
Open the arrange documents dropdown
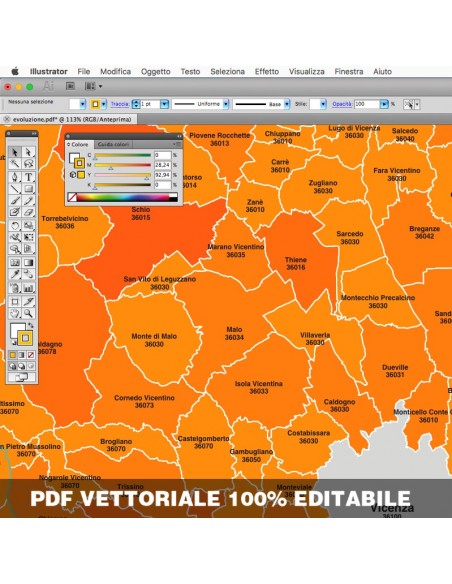pyautogui.click(x=93, y=86)
